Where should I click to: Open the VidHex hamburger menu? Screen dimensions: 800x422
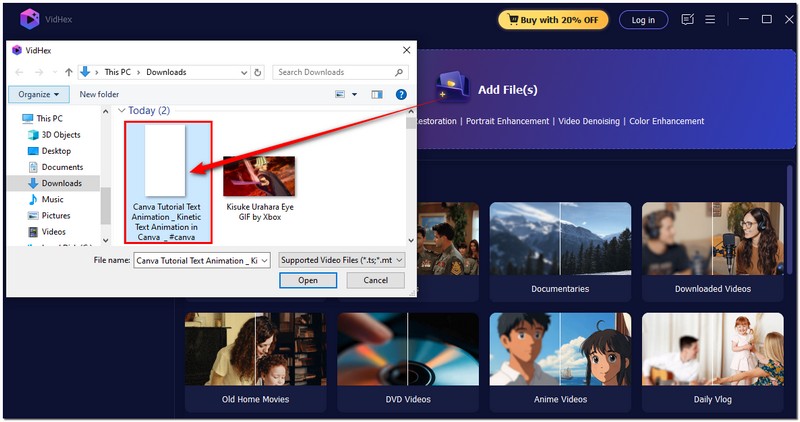click(710, 19)
